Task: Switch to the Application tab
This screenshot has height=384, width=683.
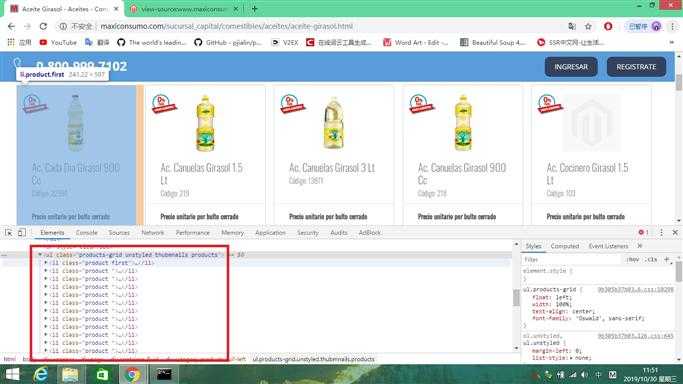Action: pos(270,232)
